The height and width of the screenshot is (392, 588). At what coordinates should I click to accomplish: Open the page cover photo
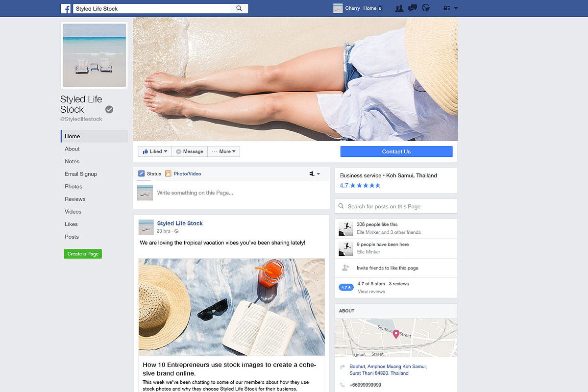(x=295, y=79)
